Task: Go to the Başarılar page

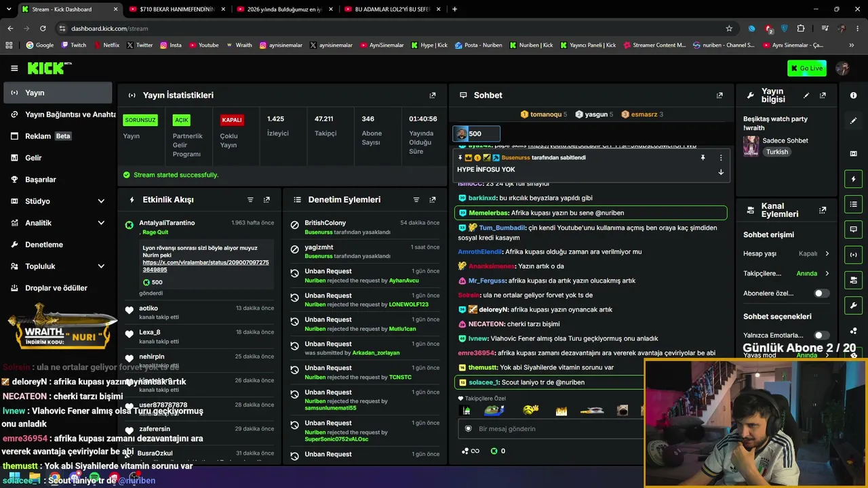Action: tap(57, 180)
